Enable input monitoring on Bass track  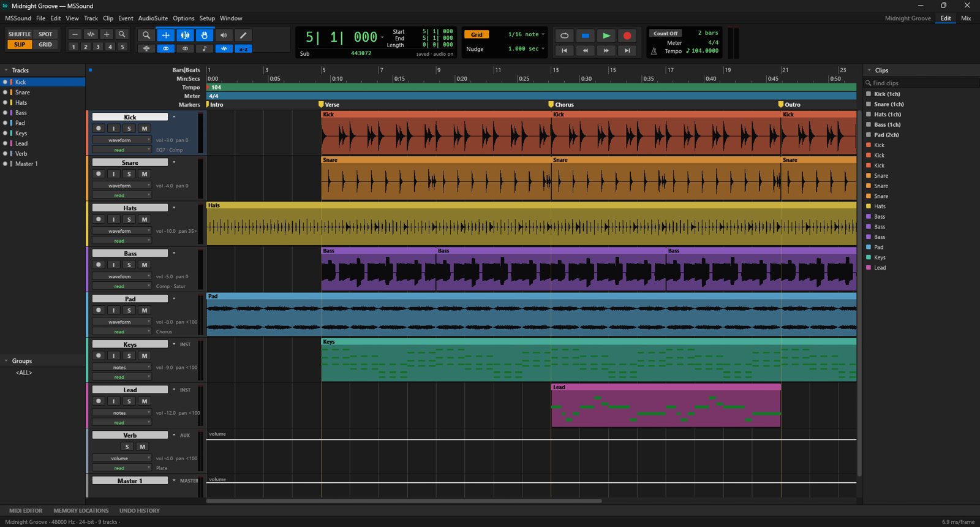113,265
